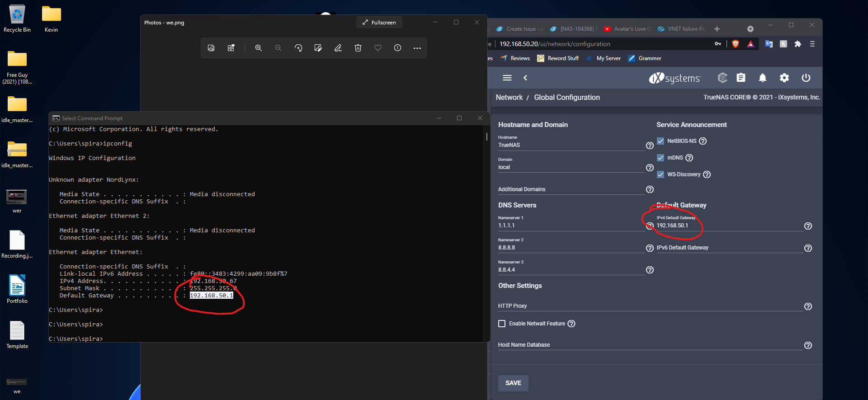Open the browser extensions puzzle icon
The width and height of the screenshot is (868, 400).
(798, 44)
